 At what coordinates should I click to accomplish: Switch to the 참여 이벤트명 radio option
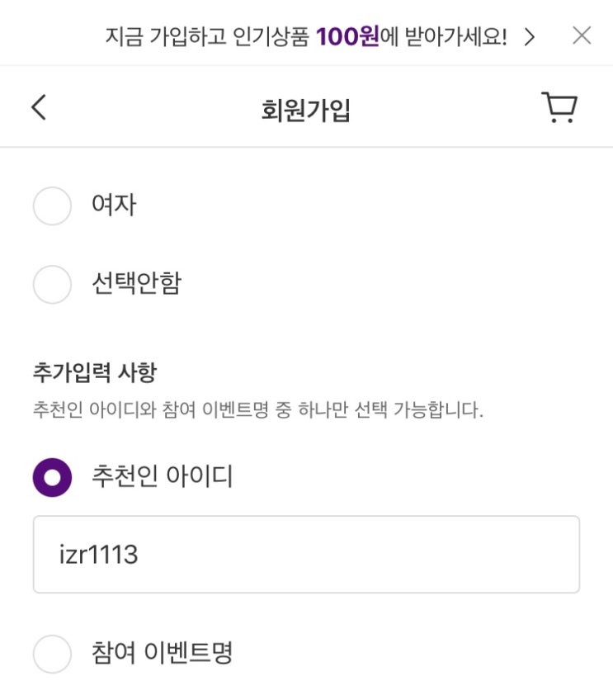[x=52, y=654]
